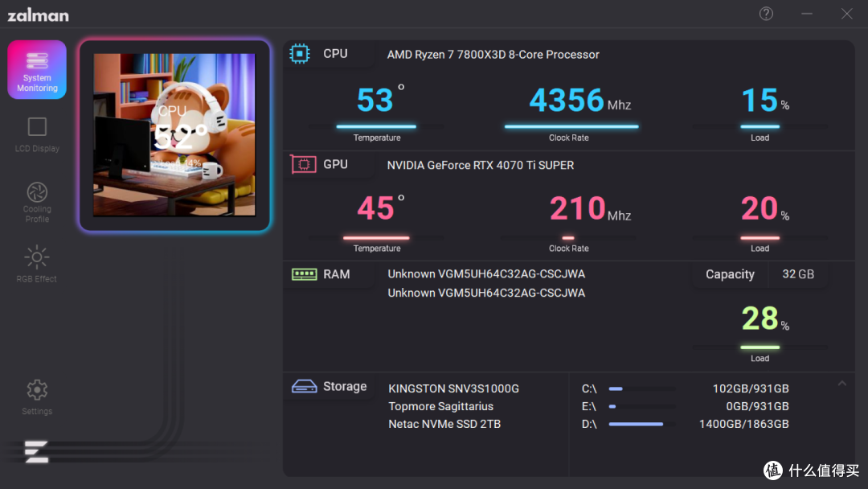Viewport: 868px width, 489px height.
Task: Collapse the Storage section chevron
Action: pyautogui.click(x=842, y=383)
